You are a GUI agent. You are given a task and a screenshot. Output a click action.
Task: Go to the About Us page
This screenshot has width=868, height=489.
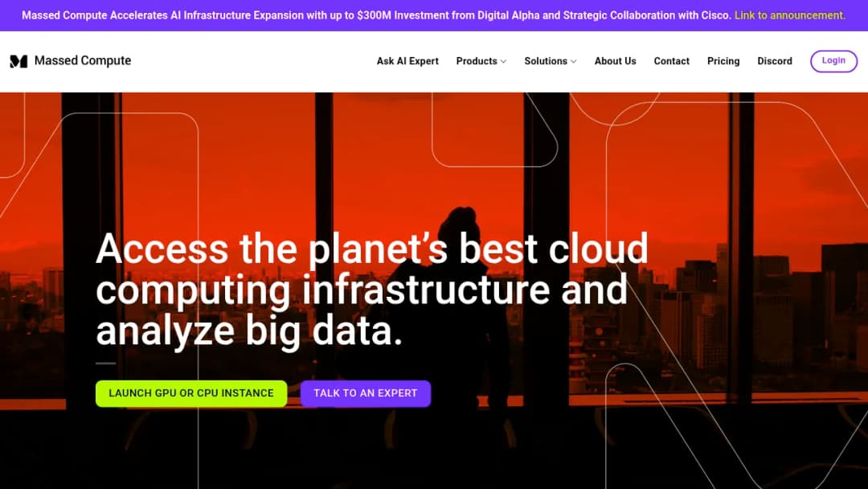point(615,61)
